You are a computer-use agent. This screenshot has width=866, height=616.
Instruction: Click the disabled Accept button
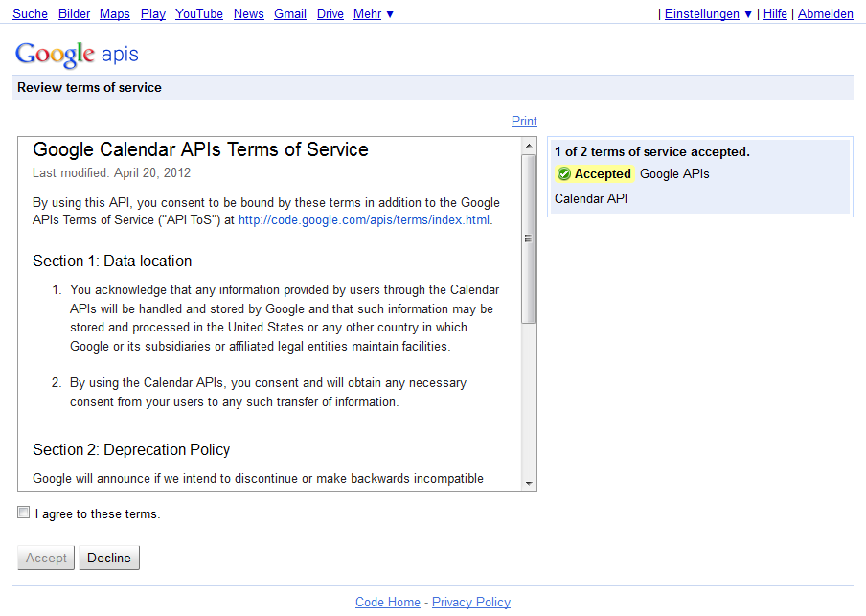(x=45, y=557)
